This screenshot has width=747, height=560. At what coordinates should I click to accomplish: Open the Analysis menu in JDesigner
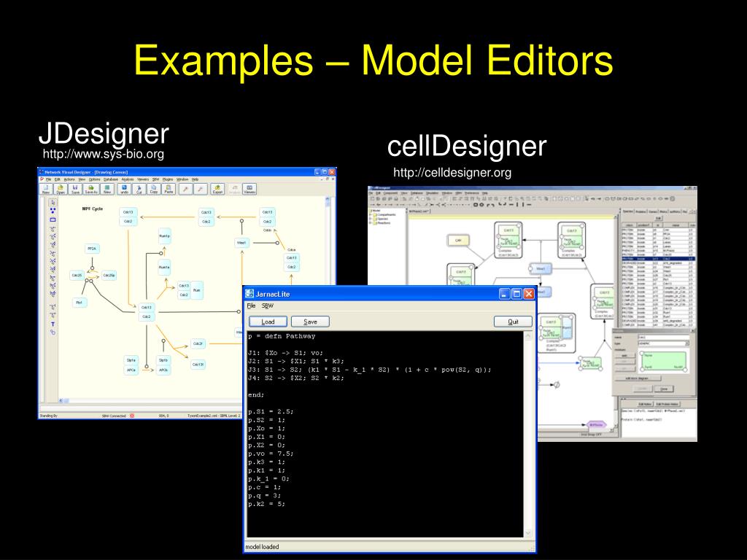click(128, 179)
